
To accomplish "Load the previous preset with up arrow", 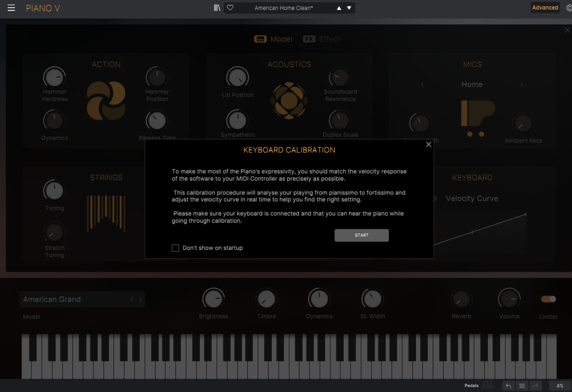I will (339, 8).
